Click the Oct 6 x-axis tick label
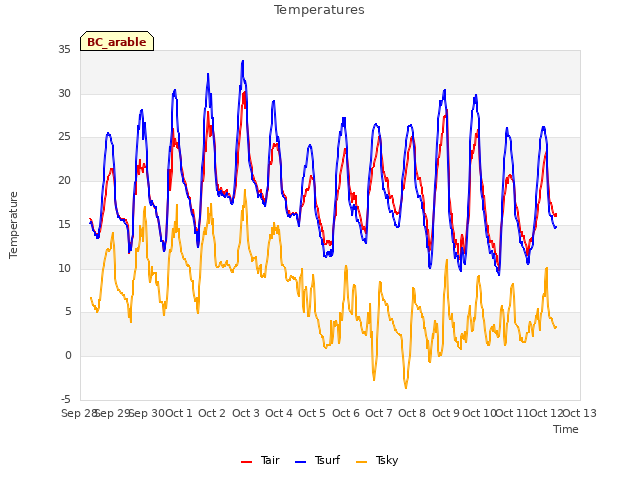 point(346,413)
